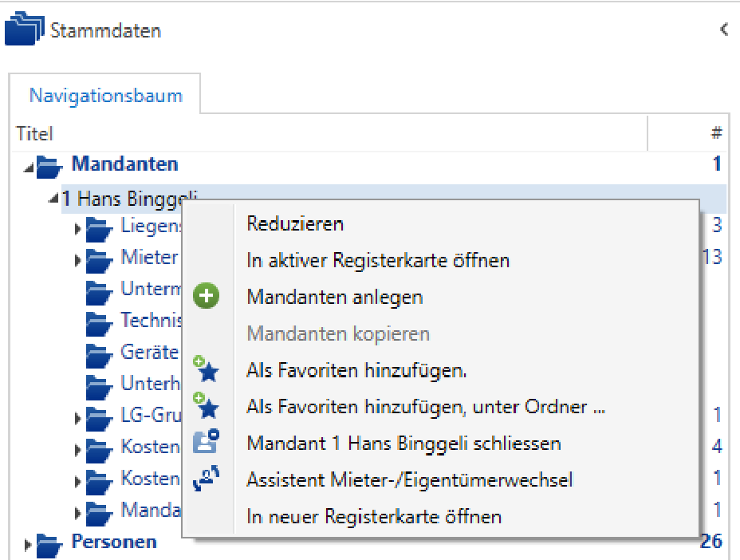Image resolution: width=740 pixels, height=560 pixels.
Task: Click the LG-Gru... folder icon
Action: tap(100, 419)
